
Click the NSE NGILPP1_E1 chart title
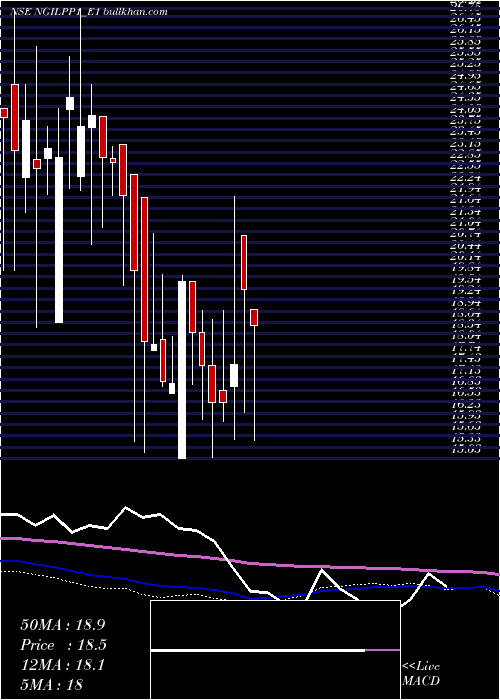click(x=89, y=12)
